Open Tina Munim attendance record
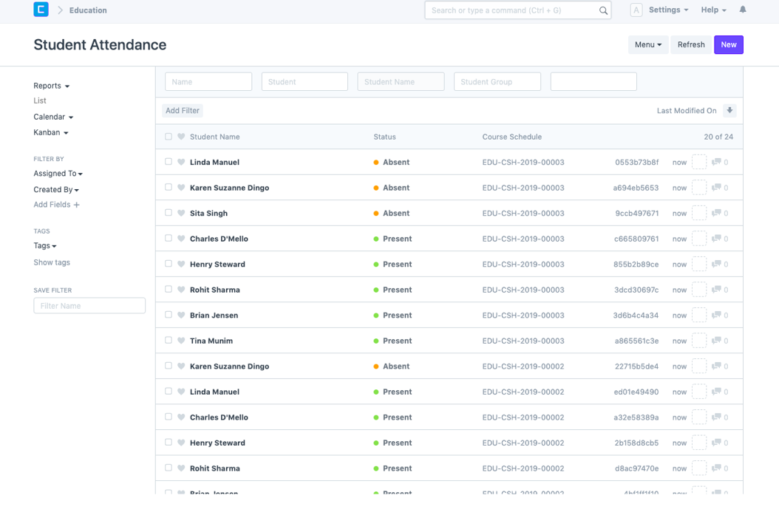779x532 pixels. click(x=211, y=341)
